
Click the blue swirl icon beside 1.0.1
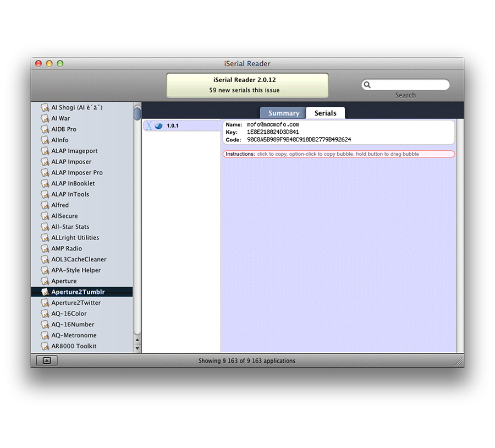tap(158, 125)
